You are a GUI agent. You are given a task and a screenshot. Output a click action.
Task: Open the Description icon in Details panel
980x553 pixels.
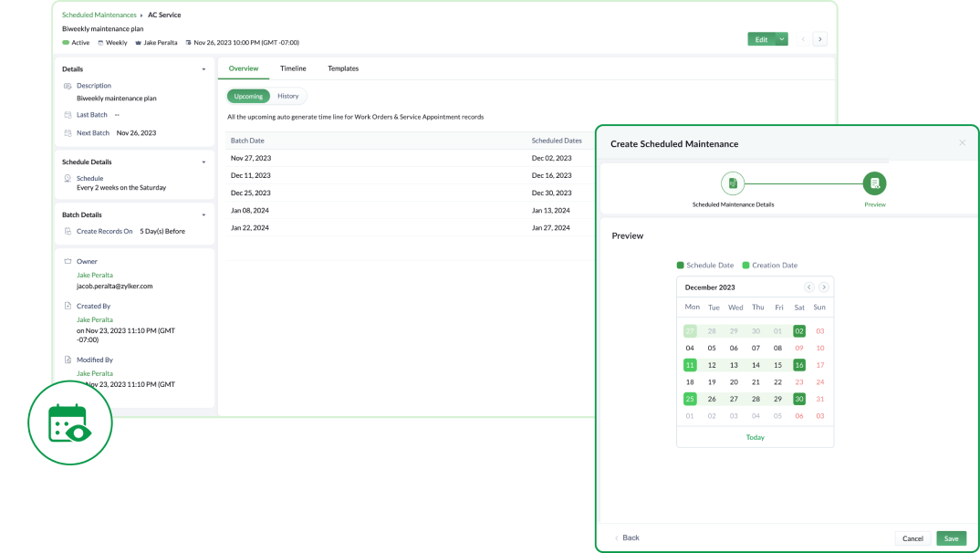click(x=68, y=85)
